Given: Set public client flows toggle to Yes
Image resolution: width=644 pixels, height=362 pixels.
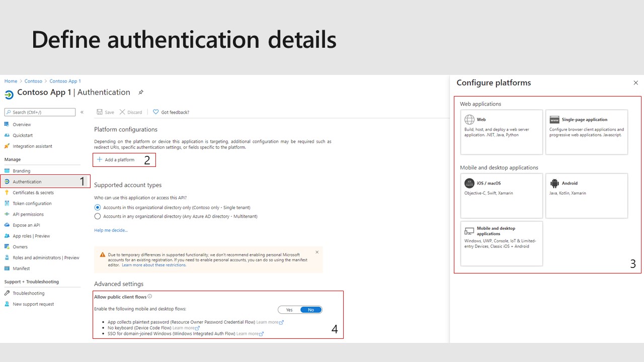Looking at the screenshot, I should 289,310.
